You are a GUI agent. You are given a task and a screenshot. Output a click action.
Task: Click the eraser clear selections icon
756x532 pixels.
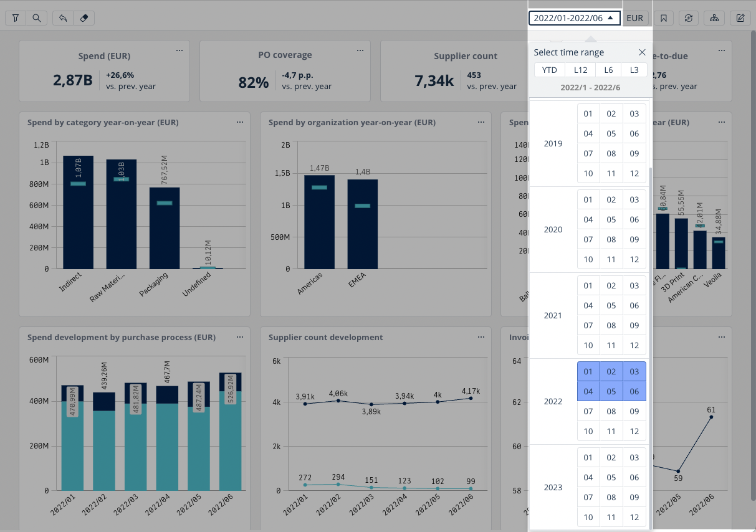(x=84, y=18)
